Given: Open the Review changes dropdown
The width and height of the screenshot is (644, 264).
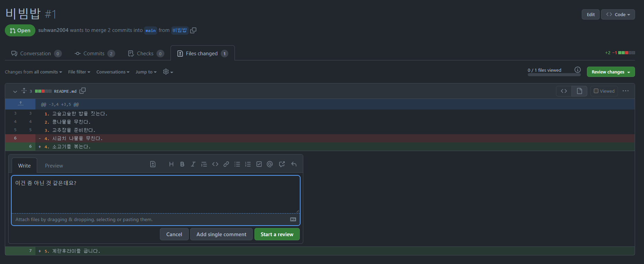Looking at the screenshot, I should coord(611,72).
